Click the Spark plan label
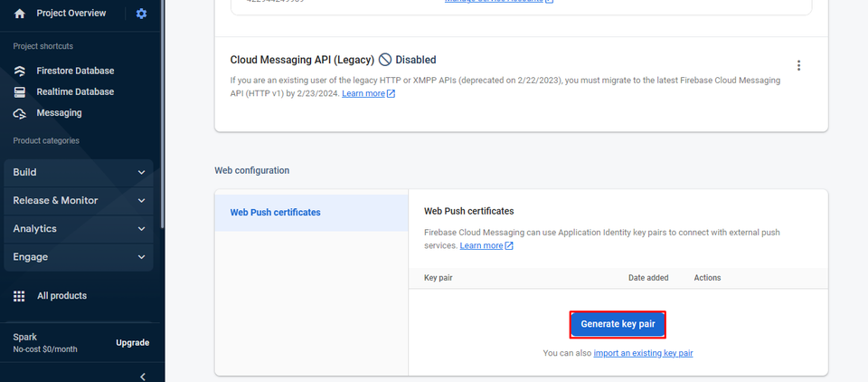The height and width of the screenshot is (382, 868). (x=25, y=338)
